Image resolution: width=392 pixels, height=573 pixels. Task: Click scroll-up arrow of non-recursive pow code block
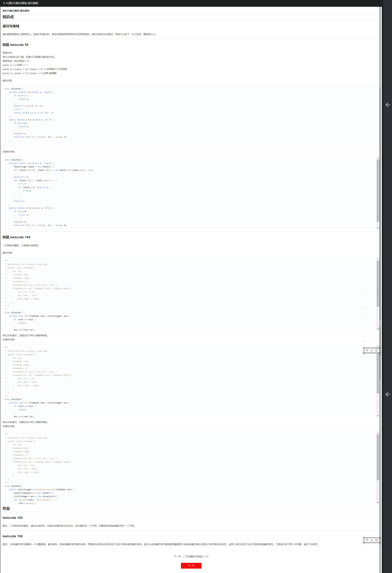[x=378, y=158]
